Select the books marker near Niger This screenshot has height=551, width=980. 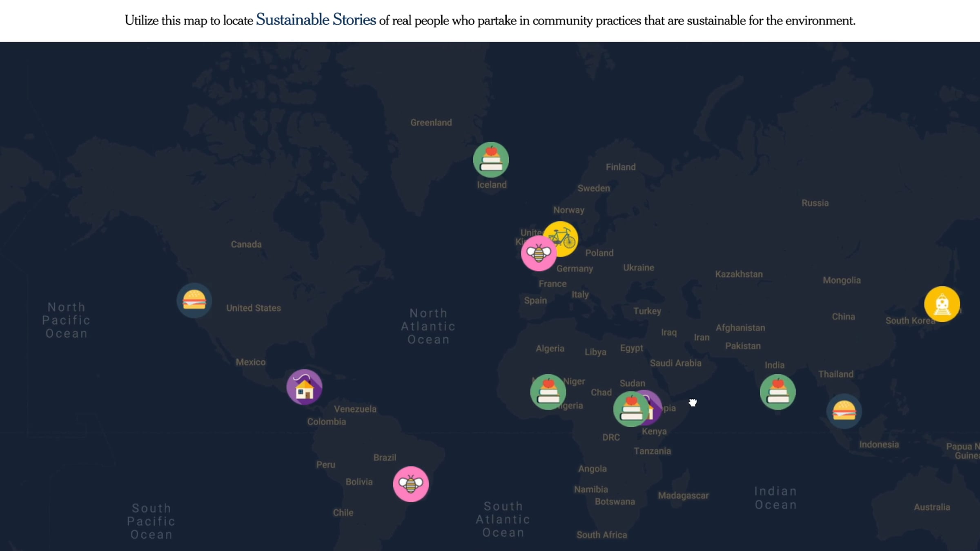point(548,392)
